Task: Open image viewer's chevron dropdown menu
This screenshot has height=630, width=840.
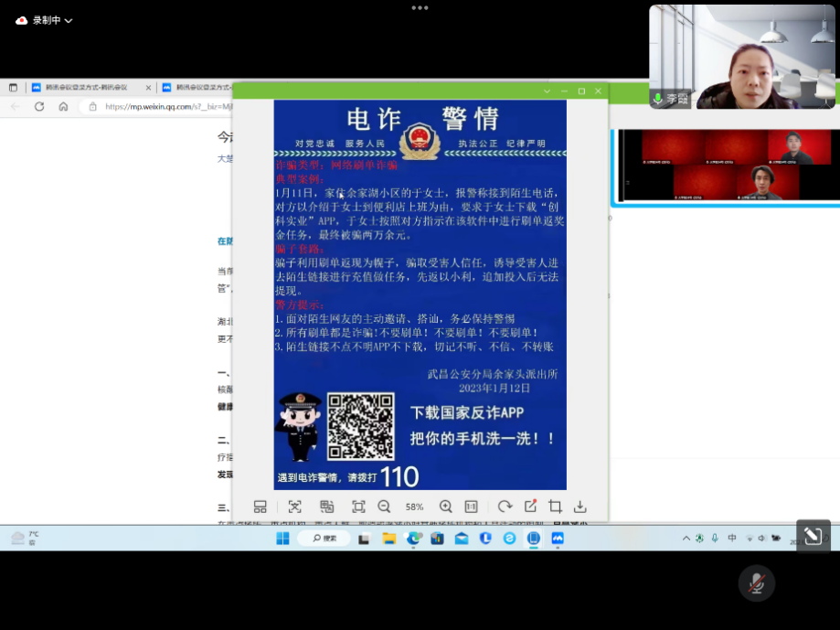Action: click(x=547, y=91)
